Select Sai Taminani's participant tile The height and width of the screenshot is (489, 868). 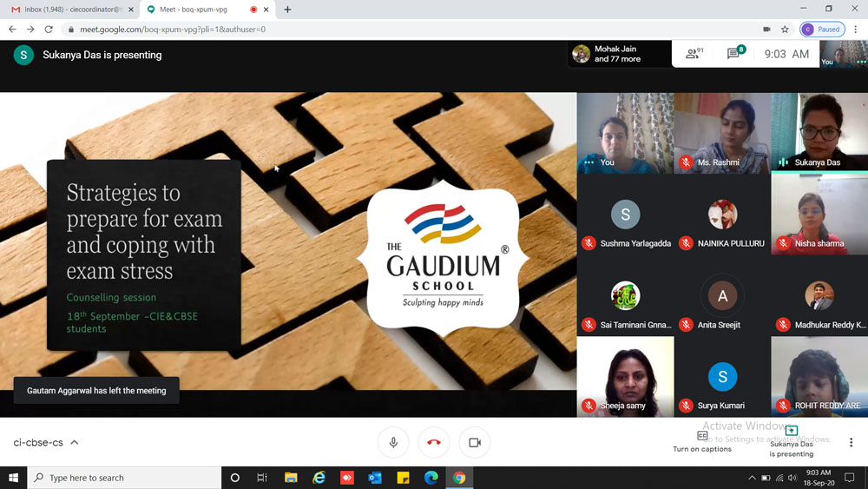625,295
